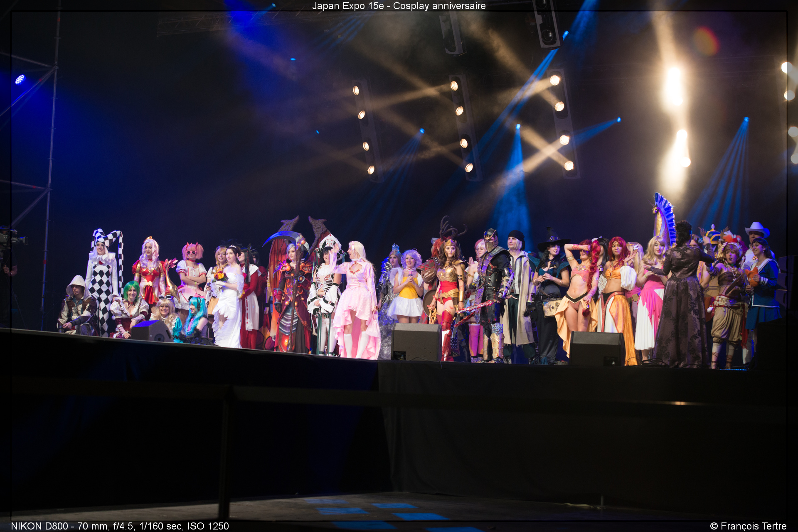Click the caption 'NIKON D800 - 70 mm, f/4.5, 1/160 sec, ISO 1250'
Image resolution: width=798 pixels, height=532 pixels.
[120, 526]
